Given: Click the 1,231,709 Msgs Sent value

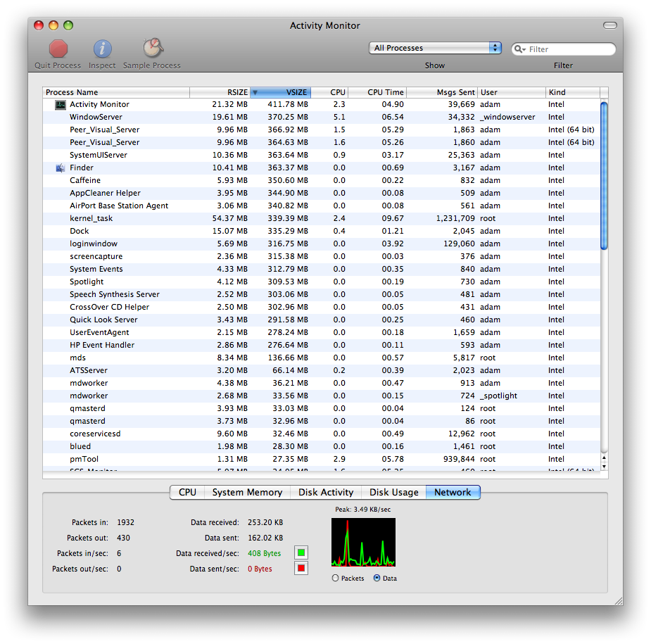Looking at the screenshot, I should (455, 218).
